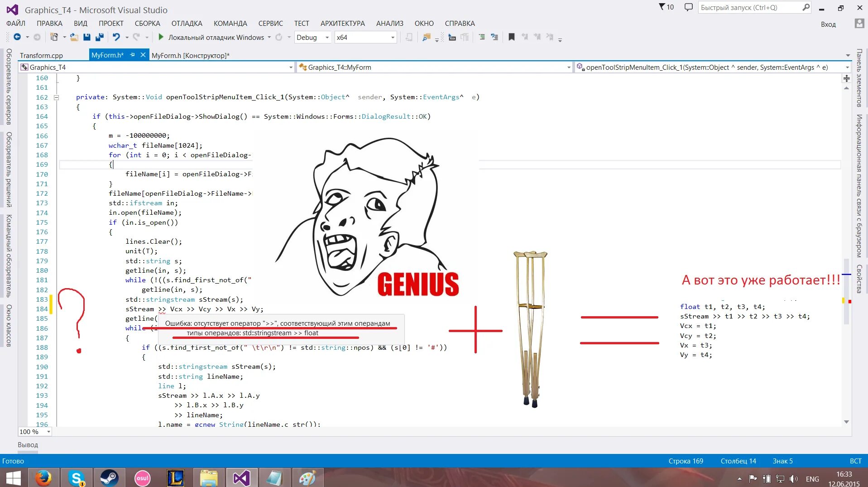Viewport: 868px width, 487px height.
Task: Toggle pin on the MyForm.h* tab
Action: 132,55
